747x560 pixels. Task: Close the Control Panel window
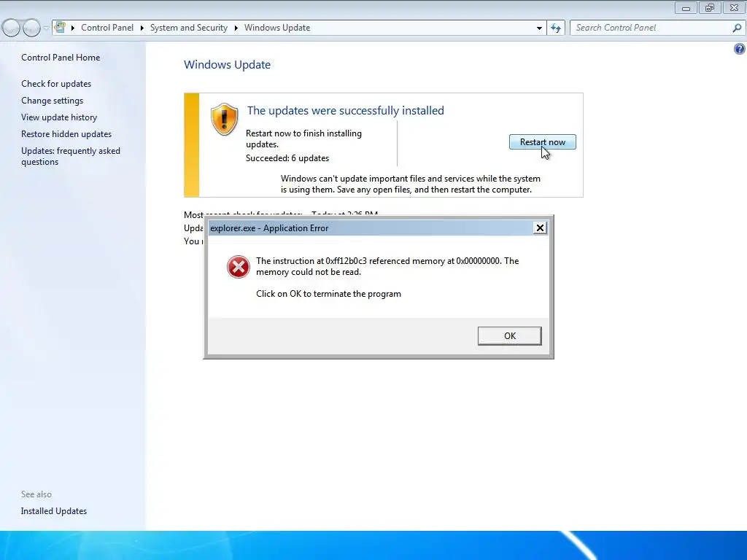[734, 7]
